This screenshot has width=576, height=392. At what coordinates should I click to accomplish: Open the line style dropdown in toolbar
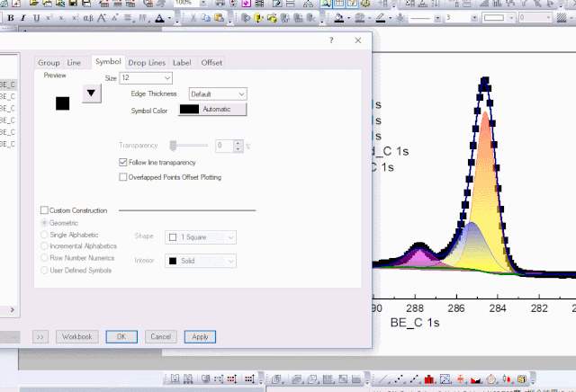(419, 18)
